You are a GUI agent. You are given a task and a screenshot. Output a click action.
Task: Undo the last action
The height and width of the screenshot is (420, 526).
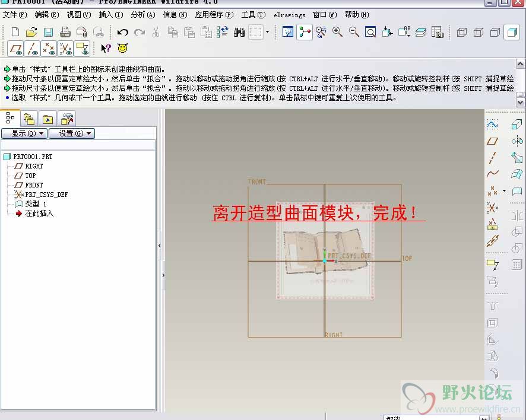click(123, 32)
